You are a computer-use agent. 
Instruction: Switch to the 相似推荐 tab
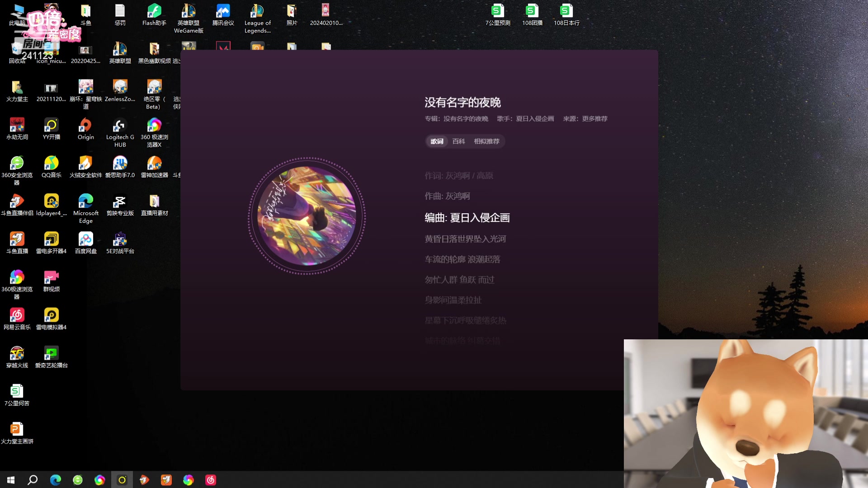[486, 141]
